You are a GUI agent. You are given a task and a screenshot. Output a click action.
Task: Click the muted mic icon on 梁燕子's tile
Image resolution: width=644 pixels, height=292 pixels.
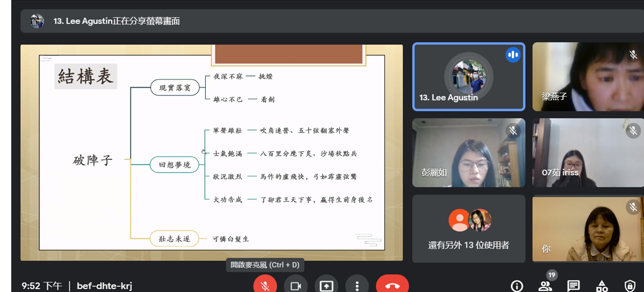[x=633, y=55]
